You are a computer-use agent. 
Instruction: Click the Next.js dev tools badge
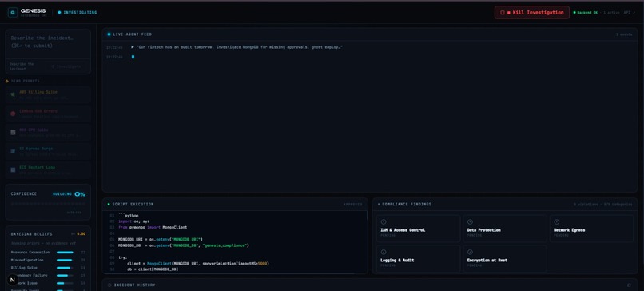point(13,280)
